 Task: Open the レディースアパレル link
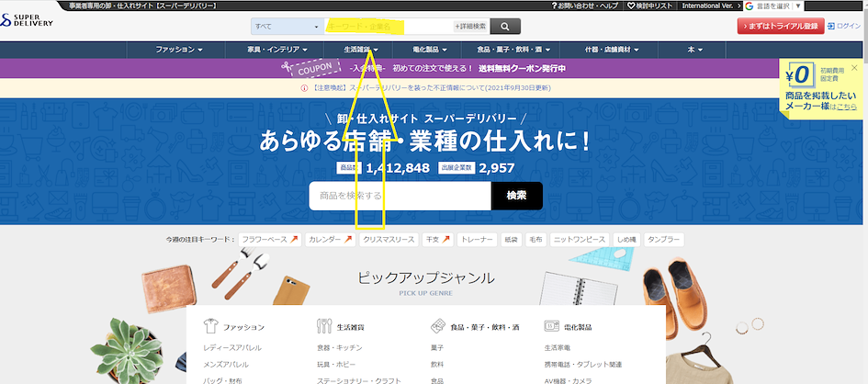coord(232,348)
